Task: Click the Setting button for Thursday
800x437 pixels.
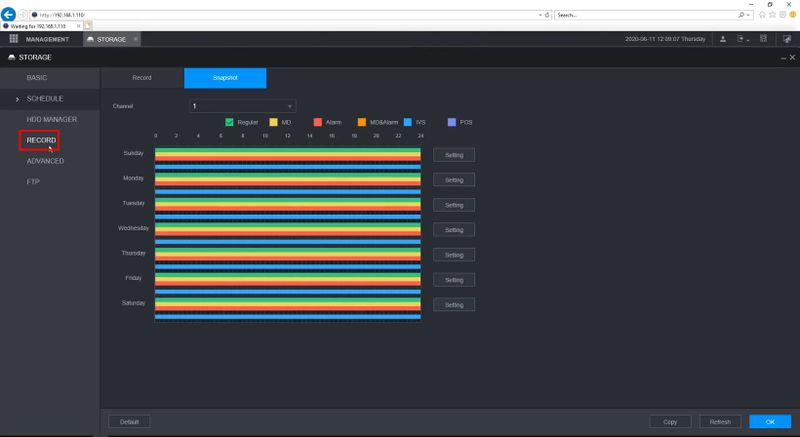Action: click(454, 255)
